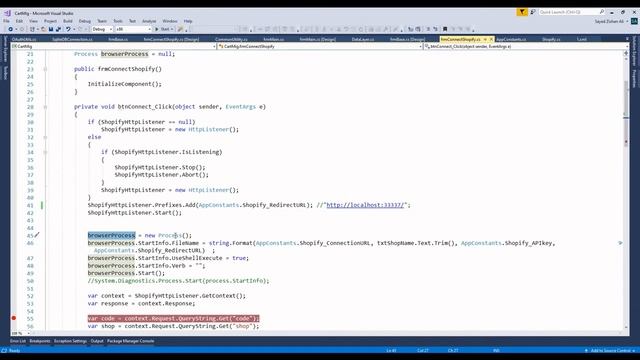This screenshot has width=640, height=360.
Task: Open the document tabs overflow dropdown
Action: coord(627,39)
